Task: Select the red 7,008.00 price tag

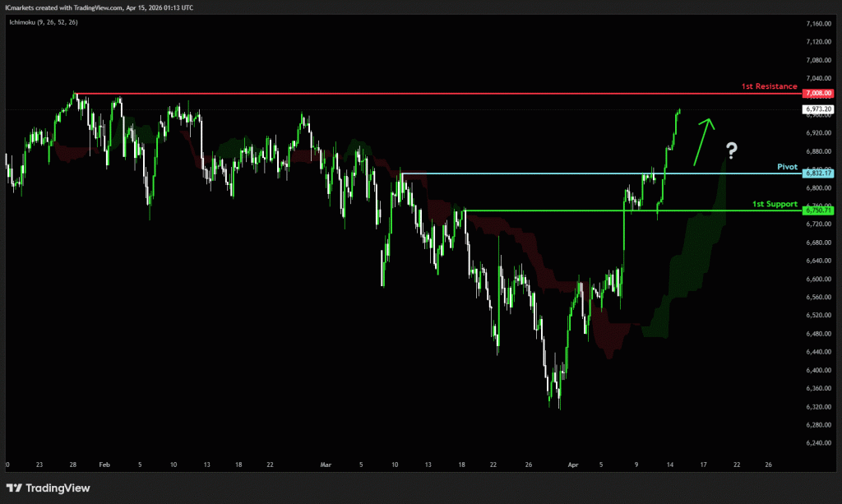Action: coord(819,94)
